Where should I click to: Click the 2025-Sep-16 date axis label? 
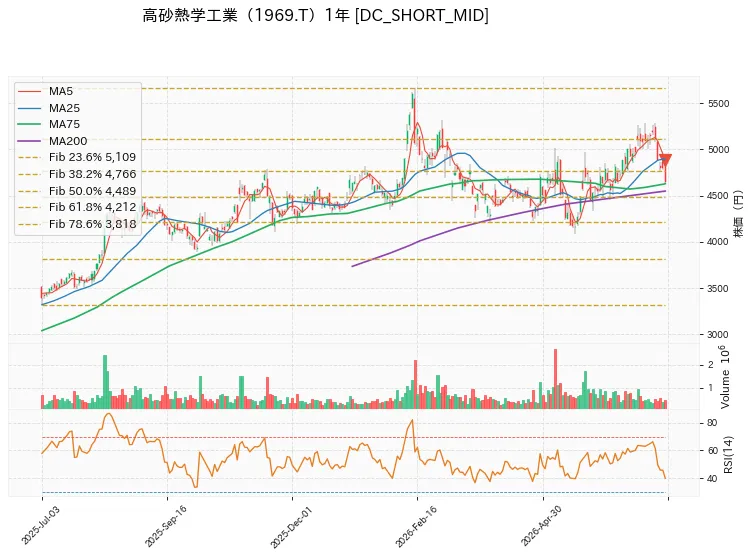tap(166, 526)
